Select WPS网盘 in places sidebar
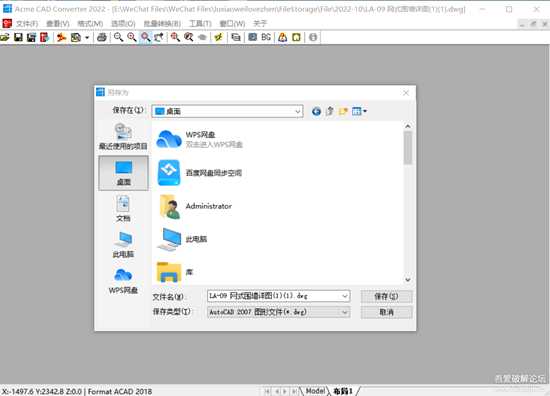The height and width of the screenshot is (396, 550). (123, 281)
